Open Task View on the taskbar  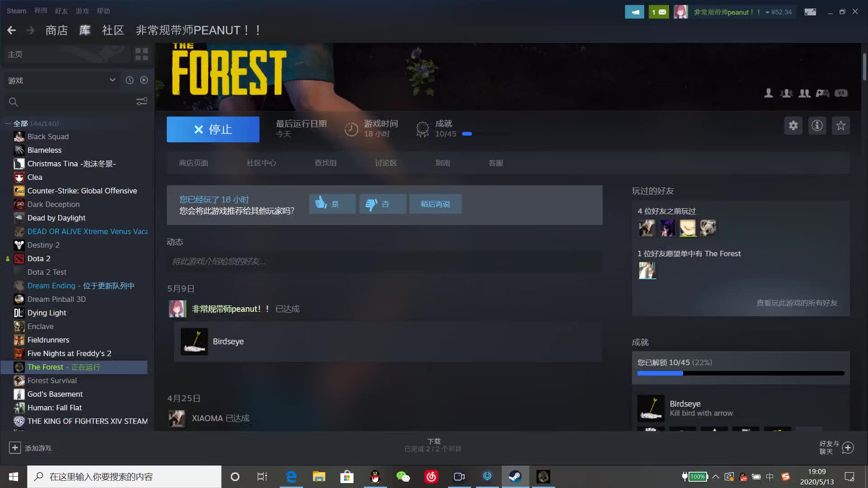click(262, 477)
